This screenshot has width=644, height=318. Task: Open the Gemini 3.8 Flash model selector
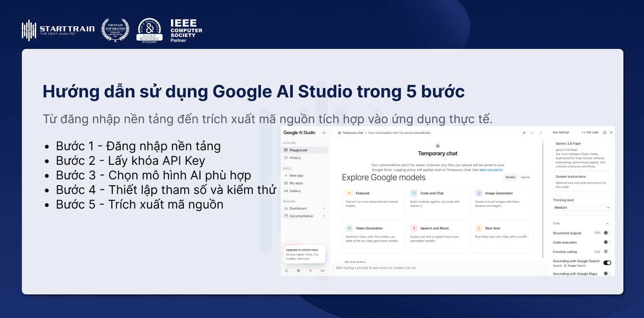(x=582, y=154)
